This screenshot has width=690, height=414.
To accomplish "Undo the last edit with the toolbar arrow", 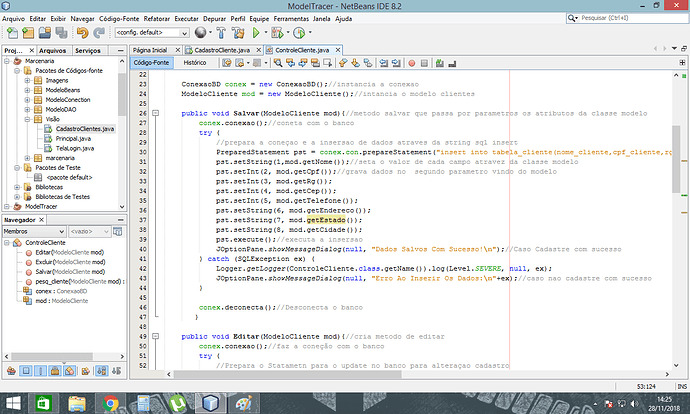I will [82, 33].
